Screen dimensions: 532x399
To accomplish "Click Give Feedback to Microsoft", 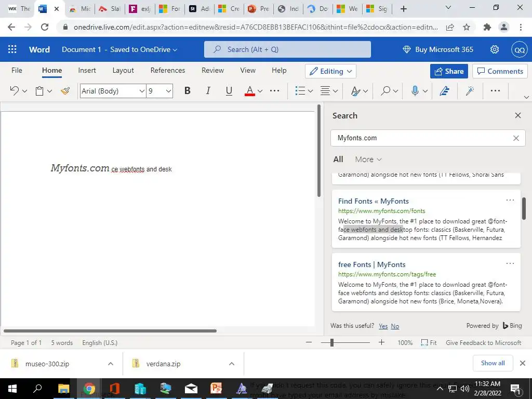I will 484,343.
